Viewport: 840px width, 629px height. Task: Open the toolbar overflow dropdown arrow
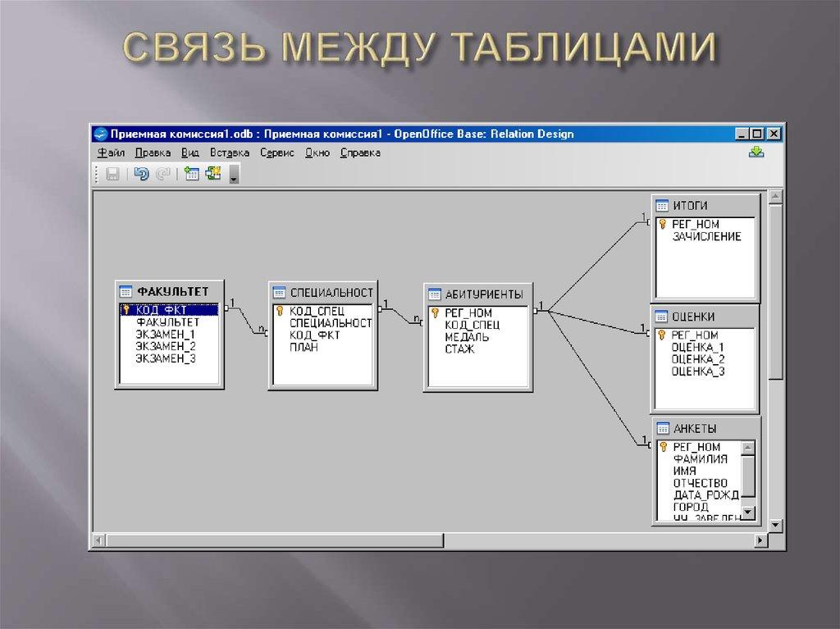click(233, 178)
